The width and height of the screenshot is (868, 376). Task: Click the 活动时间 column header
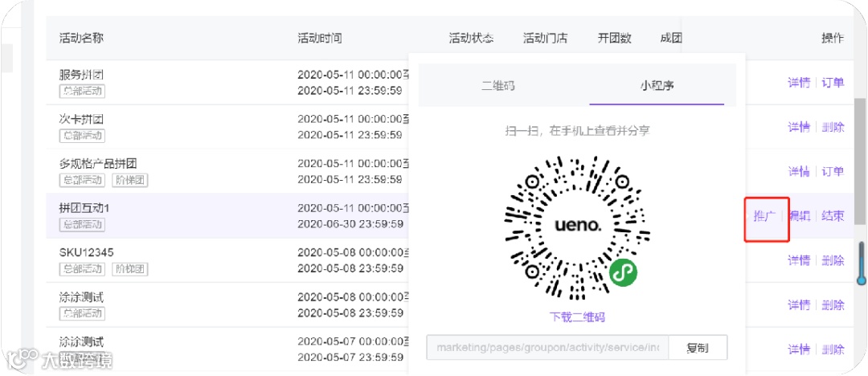[x=319, y=39]
